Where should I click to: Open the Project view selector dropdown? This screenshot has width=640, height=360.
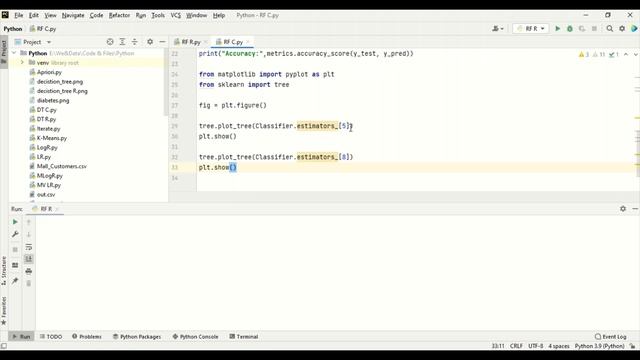(x=33, y=42)
